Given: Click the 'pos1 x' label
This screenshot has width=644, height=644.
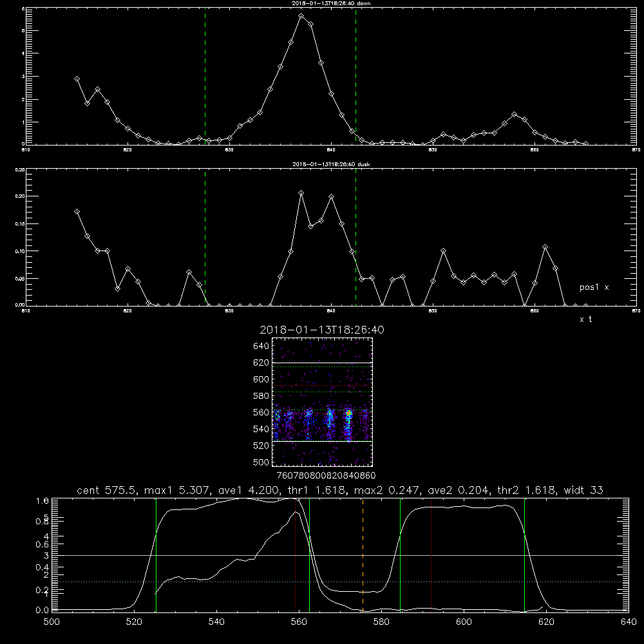Looking at the screenshot, I should [x=594, y=287].
